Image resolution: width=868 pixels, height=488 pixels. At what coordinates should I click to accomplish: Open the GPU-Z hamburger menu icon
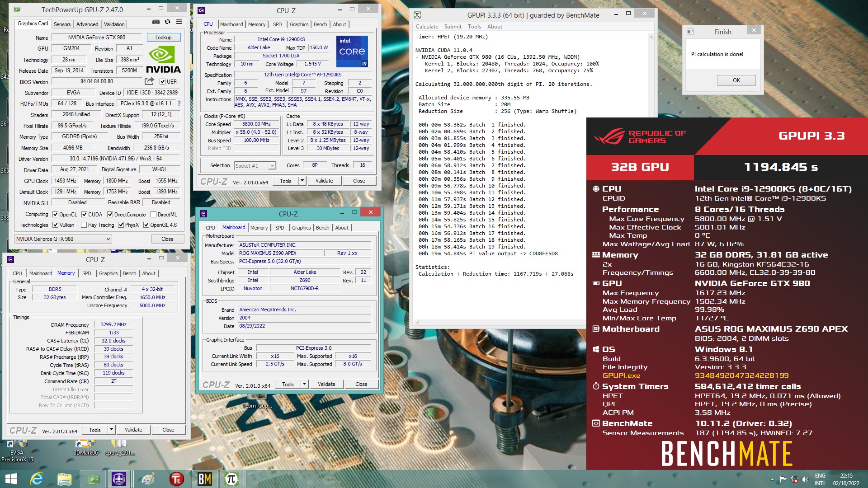pyautogui.click(x=179, y=22)
